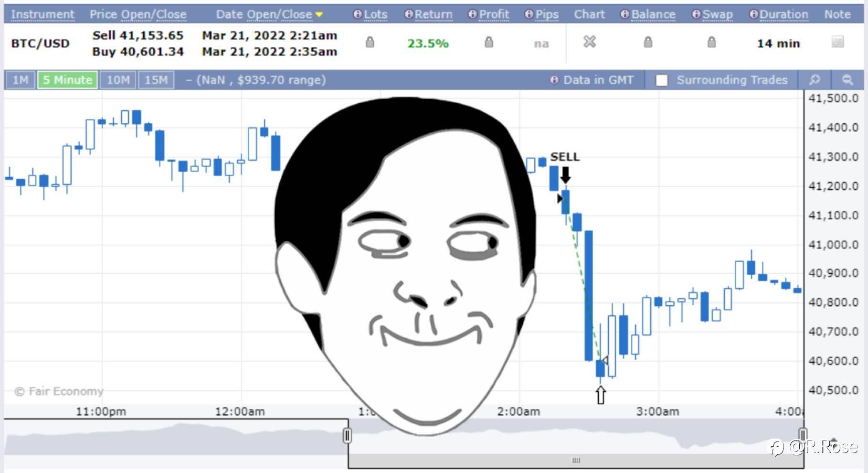Click the Note column header
This screenshot has width=868, height=473.
tap(837, 14)
